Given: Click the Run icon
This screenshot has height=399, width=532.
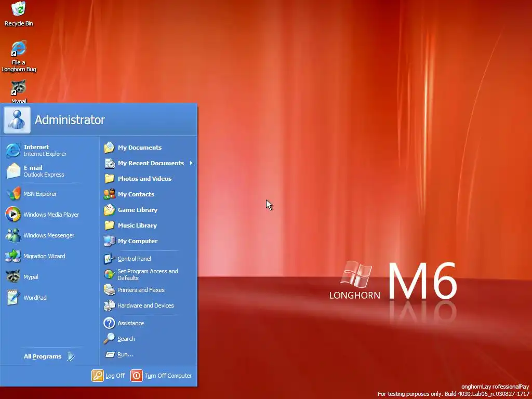Looking at the screenshot, I should click(109, 354).
